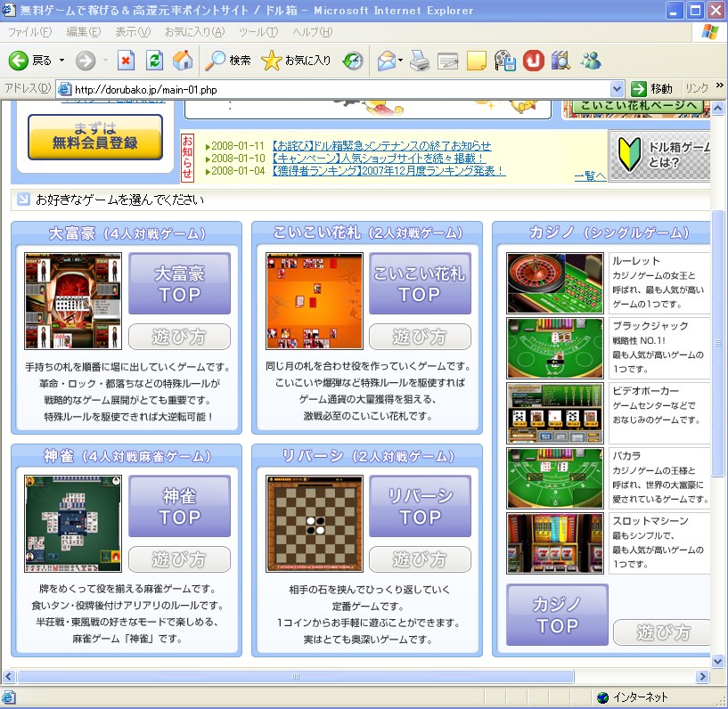
Task: Click the 無料会員登録 yellow button
Action: (x=95, y=137)
